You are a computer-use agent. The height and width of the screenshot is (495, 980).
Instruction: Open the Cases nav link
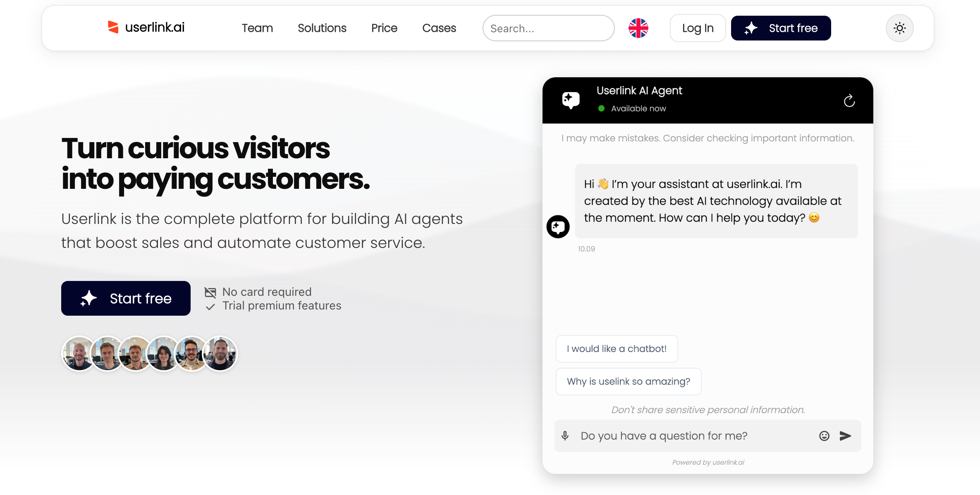pyautogui.click(x=439, y=28)
